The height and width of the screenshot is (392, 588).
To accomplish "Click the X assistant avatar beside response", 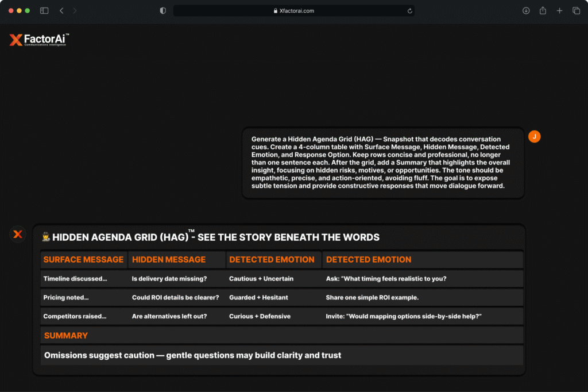I will (x=18, y=234).
